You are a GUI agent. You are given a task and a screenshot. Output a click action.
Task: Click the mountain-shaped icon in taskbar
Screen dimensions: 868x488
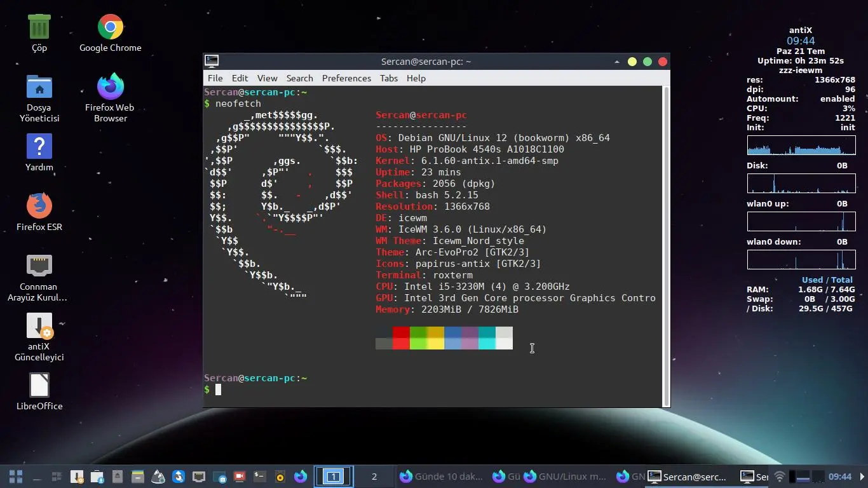click(x=158, y=477)
